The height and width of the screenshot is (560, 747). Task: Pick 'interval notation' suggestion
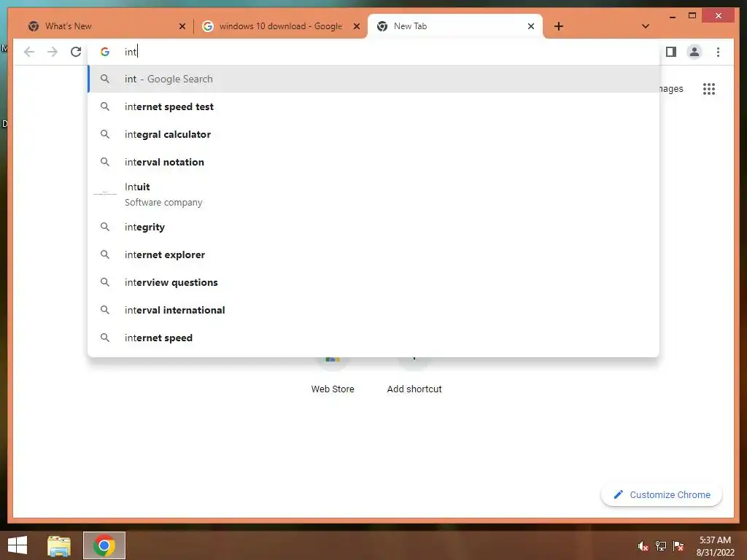point(373,162)
